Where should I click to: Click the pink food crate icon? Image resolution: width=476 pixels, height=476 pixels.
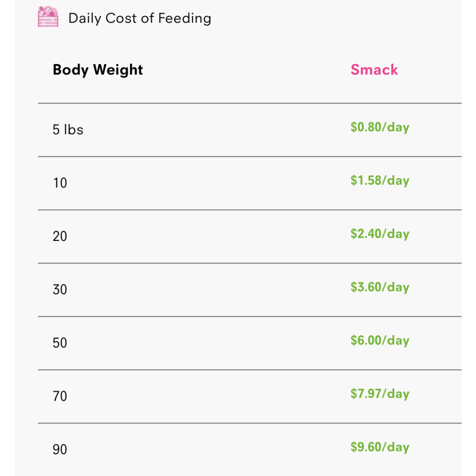click(x=48, y=17)
